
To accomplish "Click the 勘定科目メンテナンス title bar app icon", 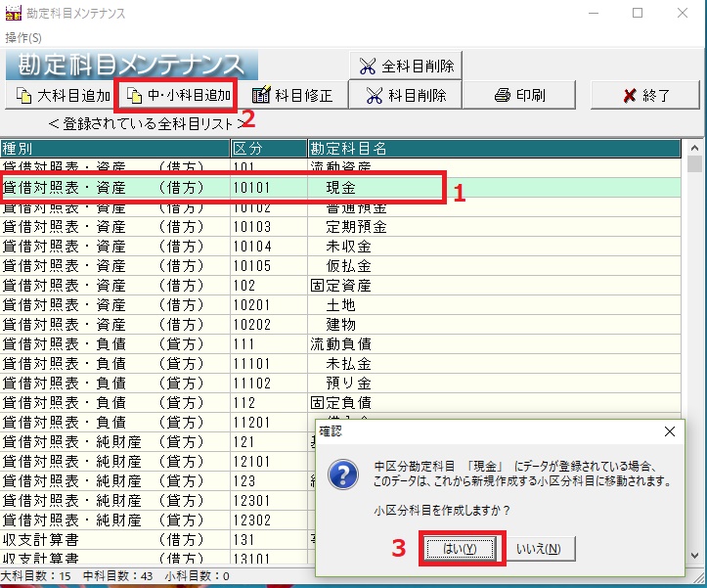I will click(13, 13).
